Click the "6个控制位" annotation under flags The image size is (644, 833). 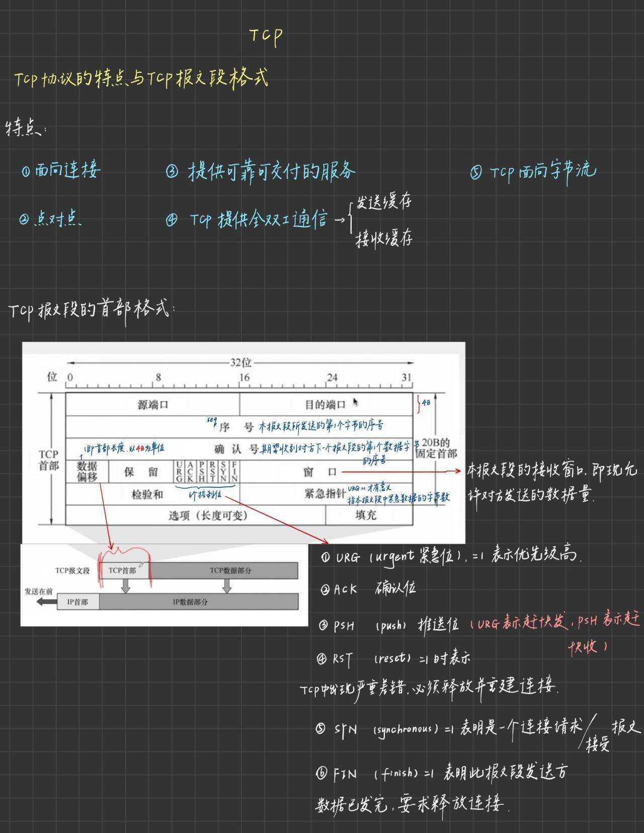(x=205, y=495)
